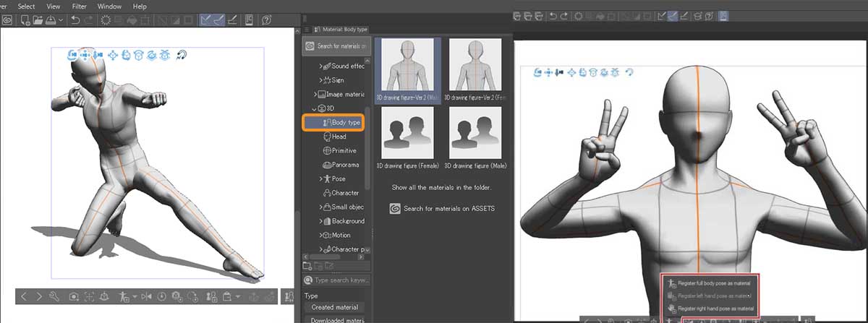Select camera rotate manipulator on left figure

pos(72,55)
